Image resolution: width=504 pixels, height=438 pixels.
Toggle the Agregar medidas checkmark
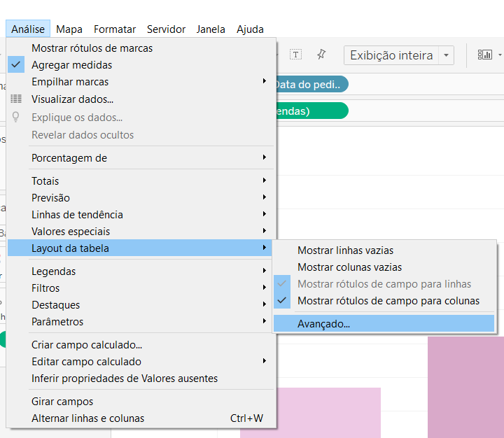click(16, 64)
